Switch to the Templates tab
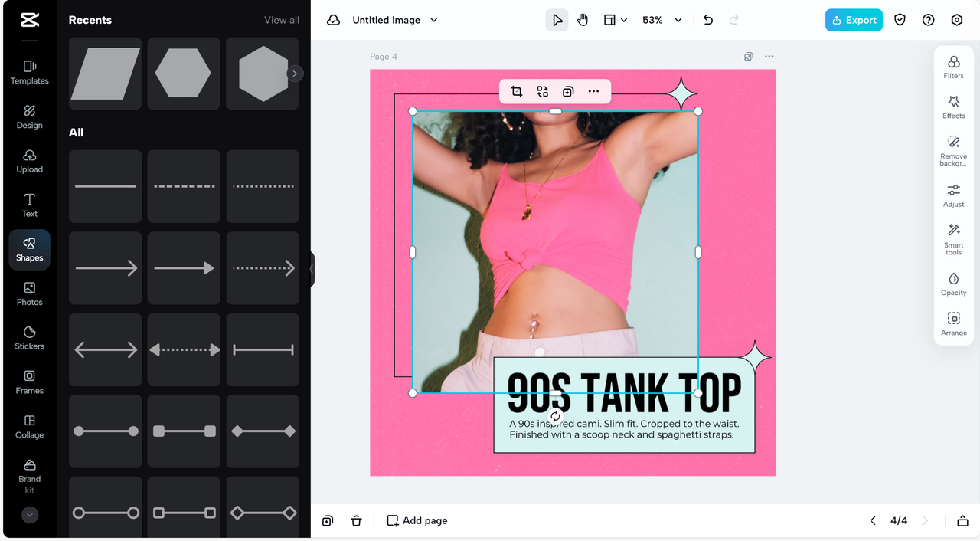 tap(29, 72)
